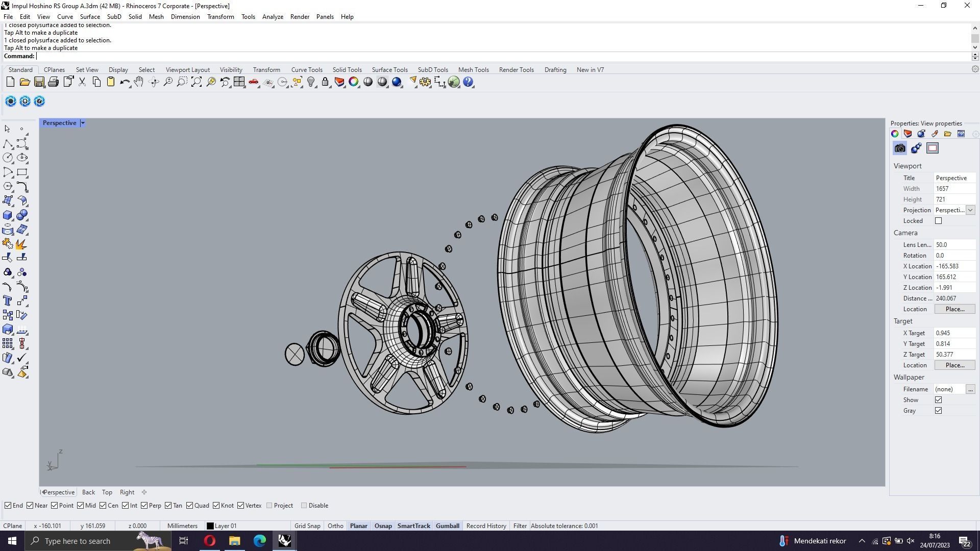The height and width of the screenshot is (551, 980).
Task: Open the Layer 01 selector in status bar
Action: click(x=222, y=526)
